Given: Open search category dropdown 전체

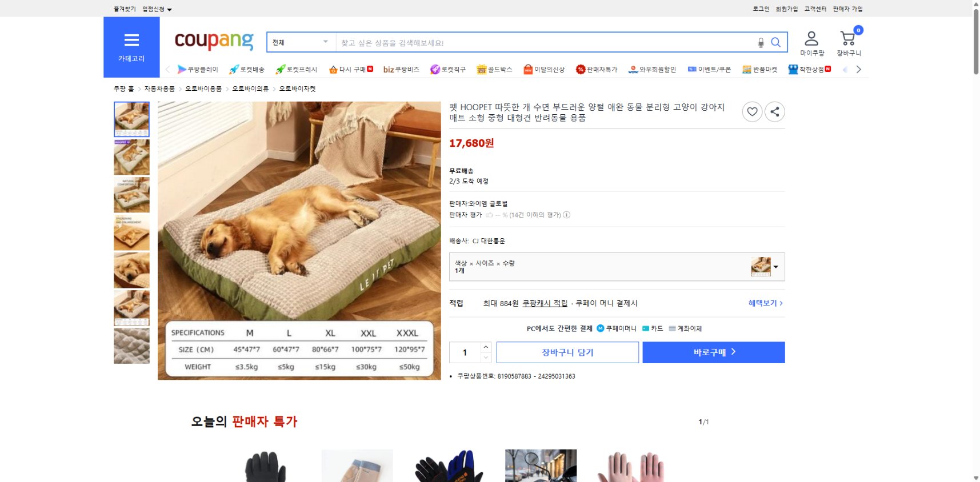Looking at the screenshot, I should [301, 42].
